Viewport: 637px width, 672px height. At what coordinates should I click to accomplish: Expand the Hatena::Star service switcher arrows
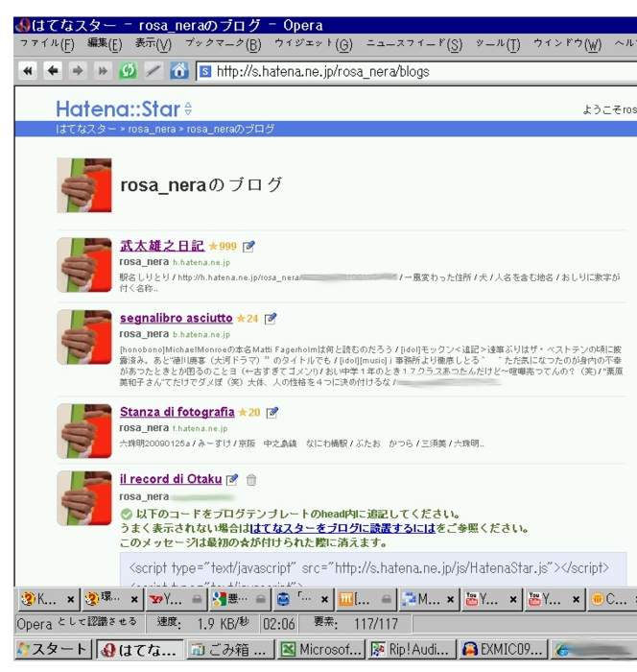(188, 108)
